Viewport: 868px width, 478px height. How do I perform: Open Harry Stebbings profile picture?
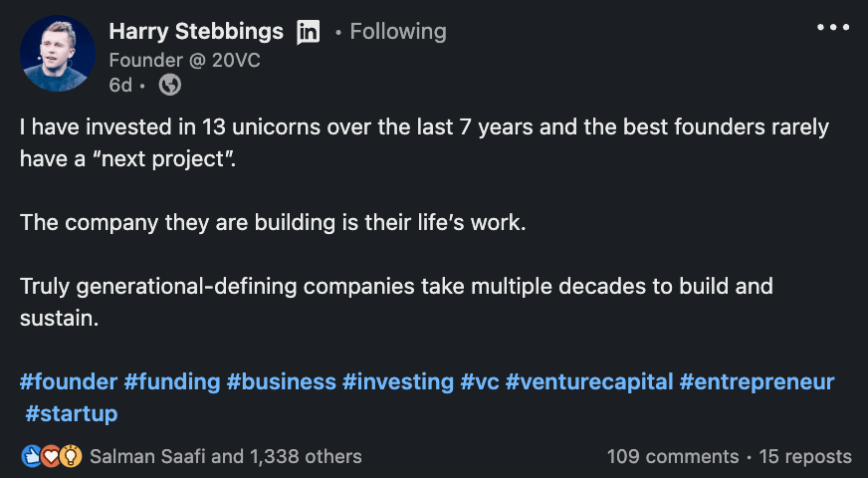[x=58, y=54]
